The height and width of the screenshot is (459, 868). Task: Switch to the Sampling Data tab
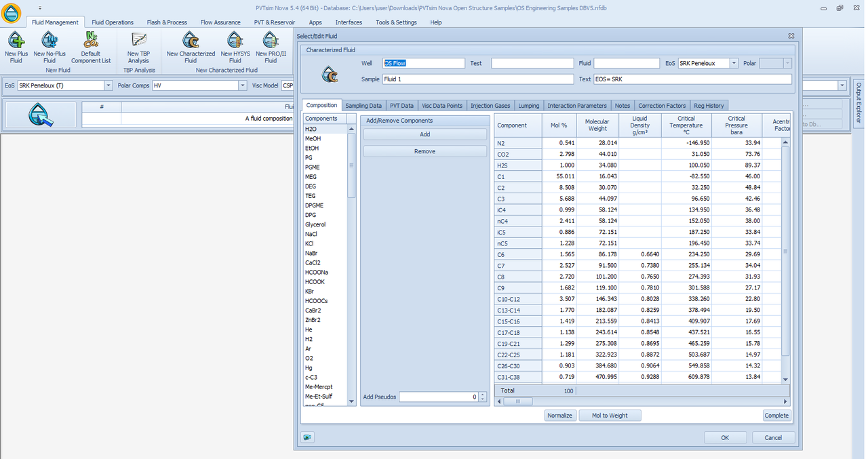(363, 105)
